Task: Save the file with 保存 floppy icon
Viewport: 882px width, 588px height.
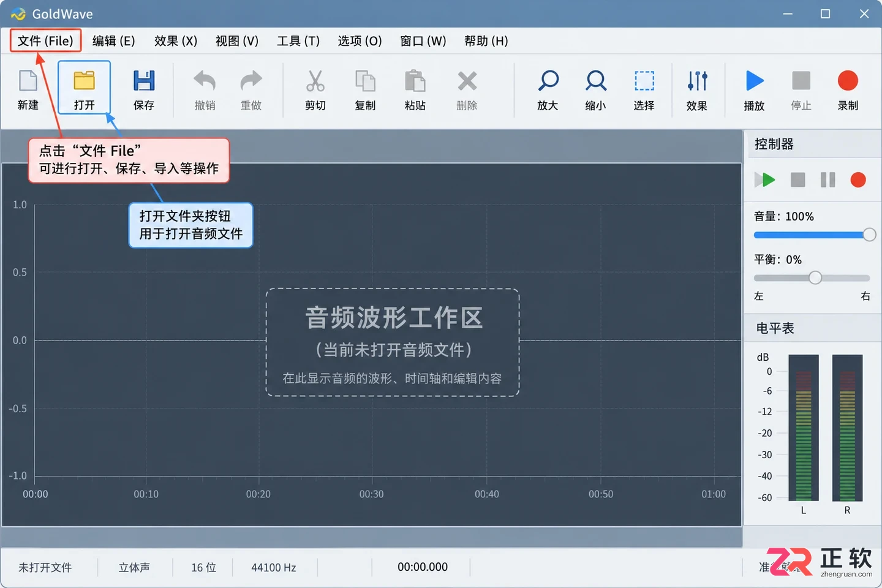Action: tap(144, 80)
